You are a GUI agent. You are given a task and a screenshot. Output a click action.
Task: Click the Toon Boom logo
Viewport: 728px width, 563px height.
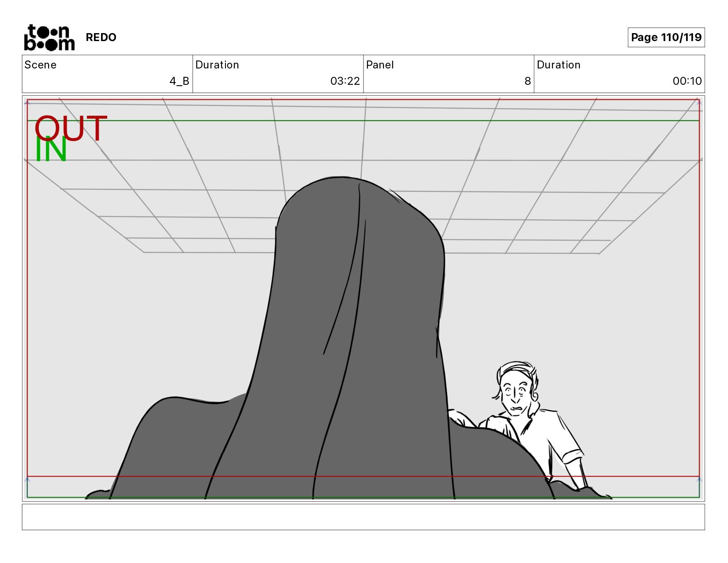coord(49,38)
